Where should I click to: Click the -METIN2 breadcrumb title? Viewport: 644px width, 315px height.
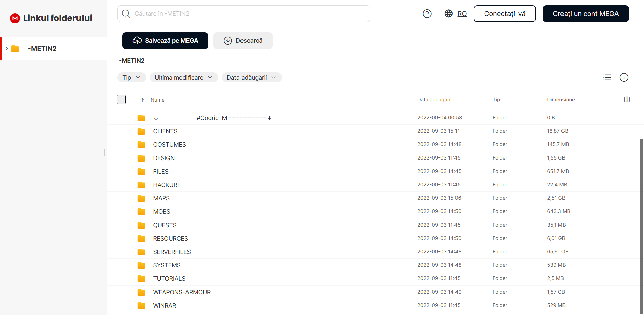point(132,61)
